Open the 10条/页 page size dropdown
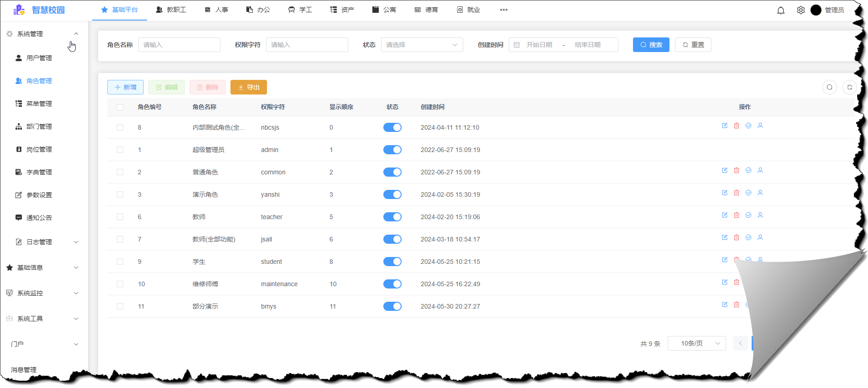This screenshot has width=868, height=388. coord(696,343)
